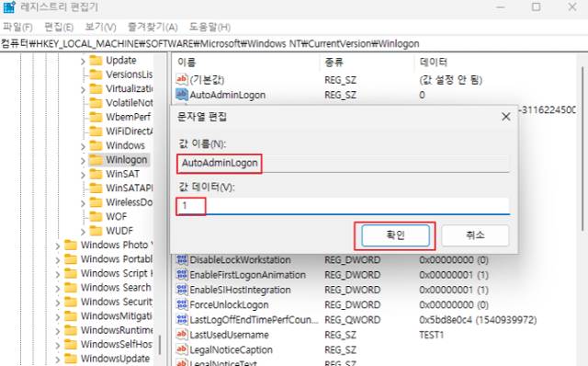
Task: Select the WOF folder icon
Action: click(x=96, y=216)
